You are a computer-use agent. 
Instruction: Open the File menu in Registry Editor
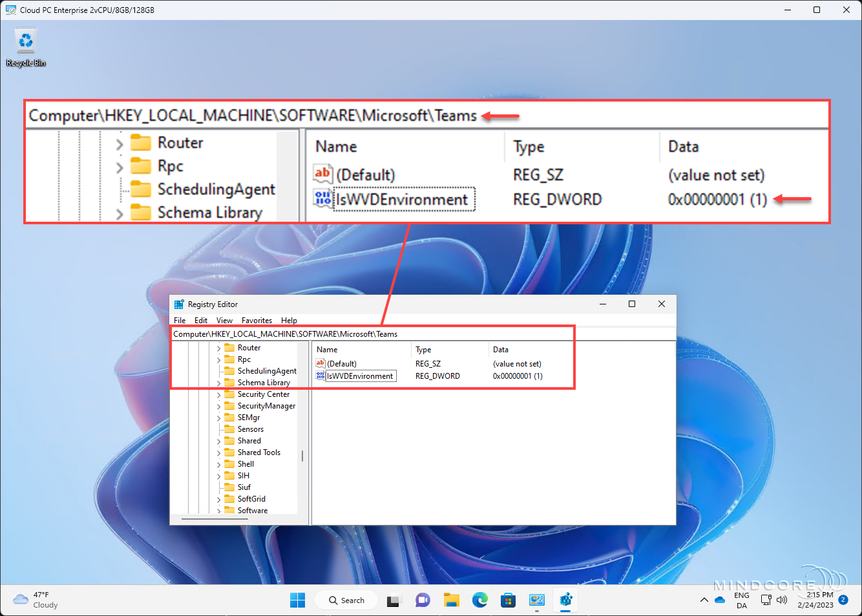(179, 320)
